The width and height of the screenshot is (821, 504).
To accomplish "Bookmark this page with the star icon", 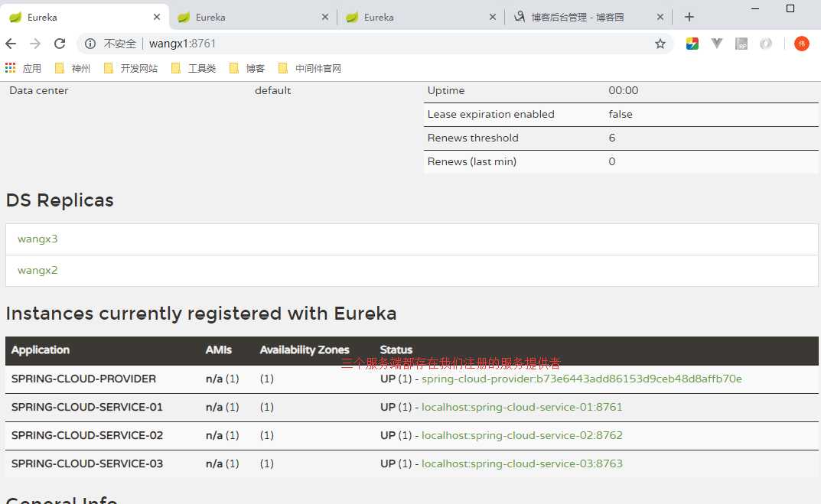I will (x=660, y=44).
